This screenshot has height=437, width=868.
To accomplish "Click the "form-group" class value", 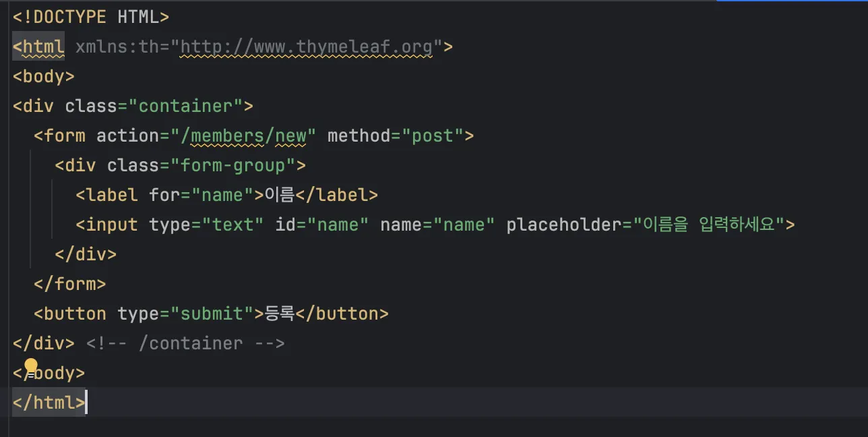I will 233,165.
